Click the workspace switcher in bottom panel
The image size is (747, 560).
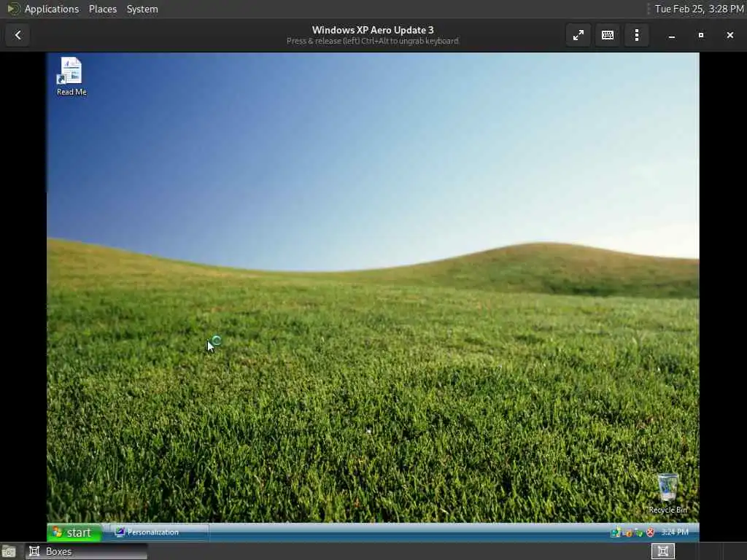(662, 551)
